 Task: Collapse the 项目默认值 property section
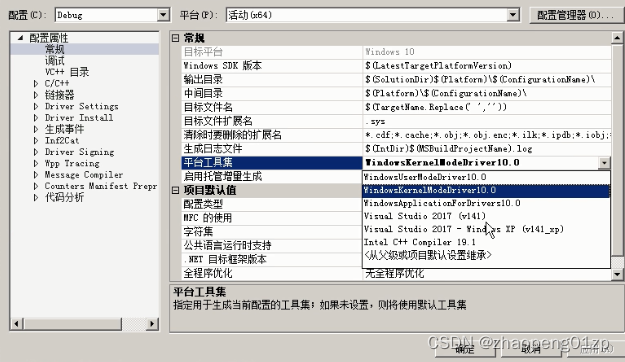coord(175,190)
